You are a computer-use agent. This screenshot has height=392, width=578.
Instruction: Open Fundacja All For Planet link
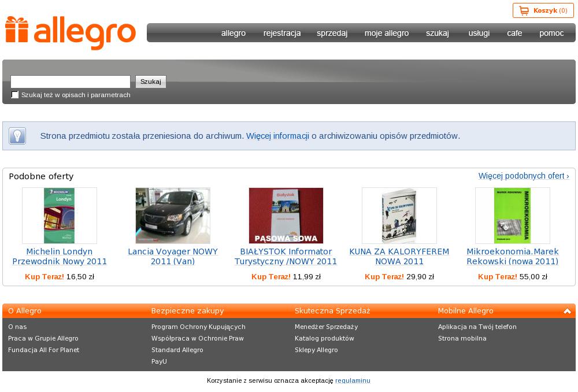point(43,350)
